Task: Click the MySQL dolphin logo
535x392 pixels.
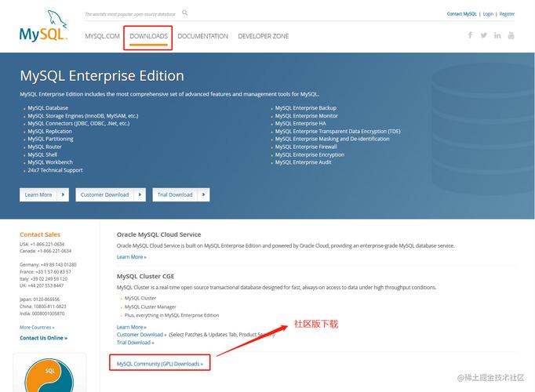Action: [x=43, y=26]
